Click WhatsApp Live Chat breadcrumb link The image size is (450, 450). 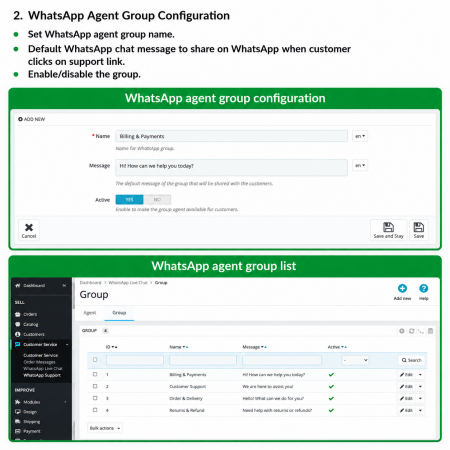point(128,283)
